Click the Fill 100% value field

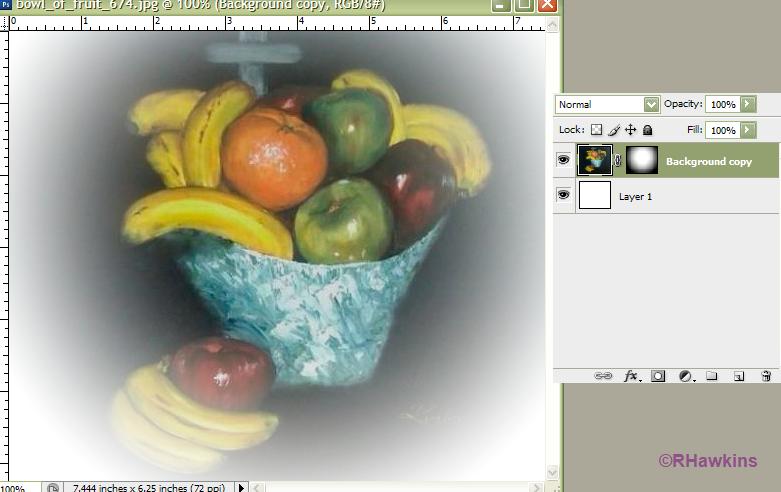click(x=723, y=130)
